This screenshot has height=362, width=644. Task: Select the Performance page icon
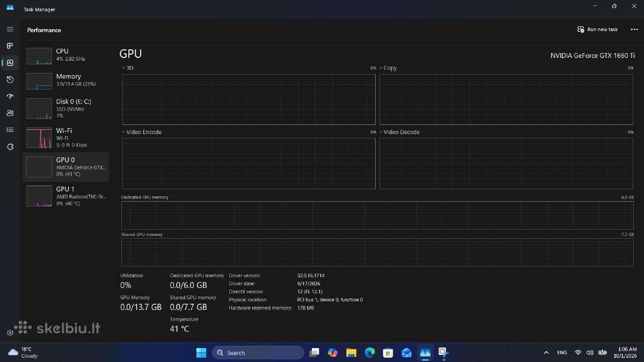pyautogui.click(x=10, y=63)
